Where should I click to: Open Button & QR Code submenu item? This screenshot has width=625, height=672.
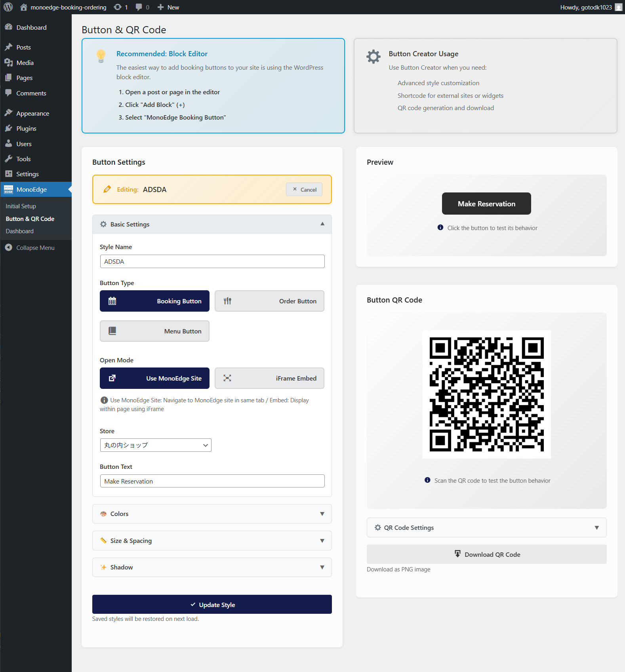tap(30, 219)
